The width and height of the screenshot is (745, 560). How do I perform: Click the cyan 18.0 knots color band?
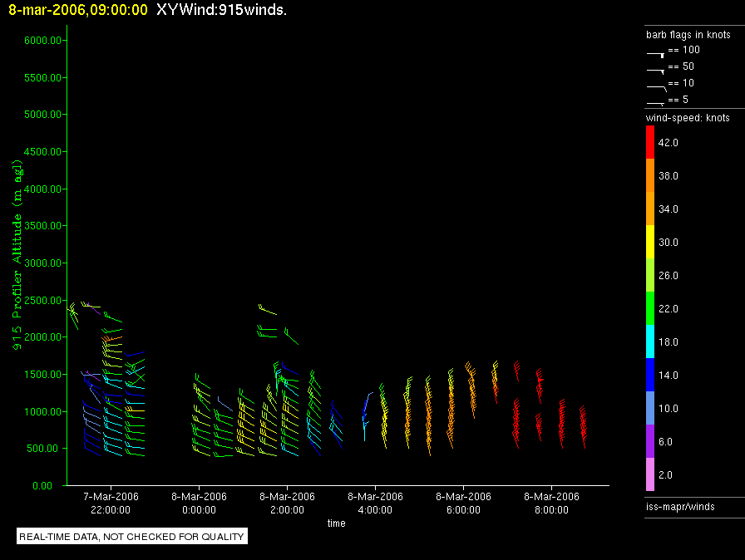point(651,341)
